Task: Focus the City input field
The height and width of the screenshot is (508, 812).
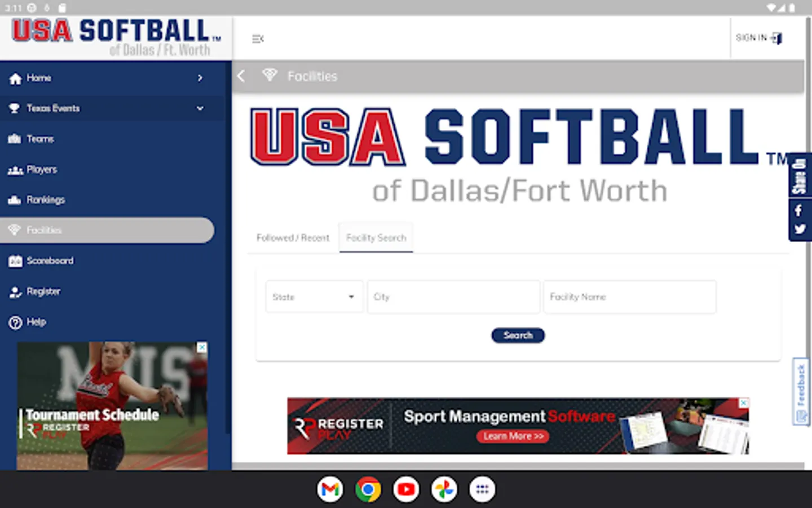Action: click(453, 297)
